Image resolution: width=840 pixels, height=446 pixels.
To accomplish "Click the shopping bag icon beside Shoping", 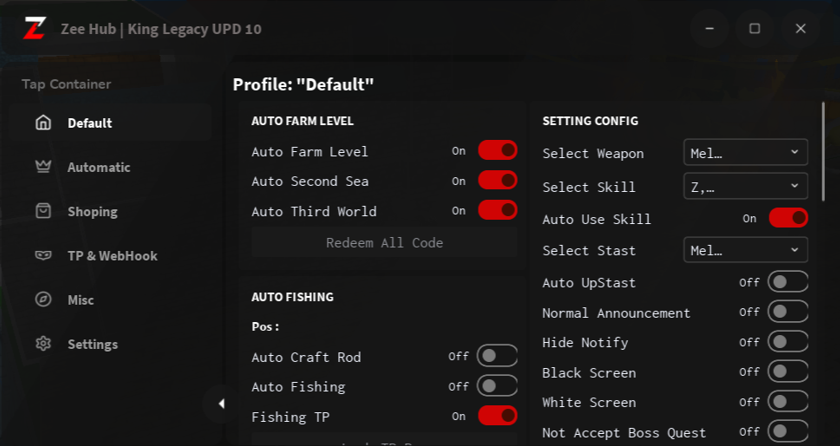I will click(43, 211).
